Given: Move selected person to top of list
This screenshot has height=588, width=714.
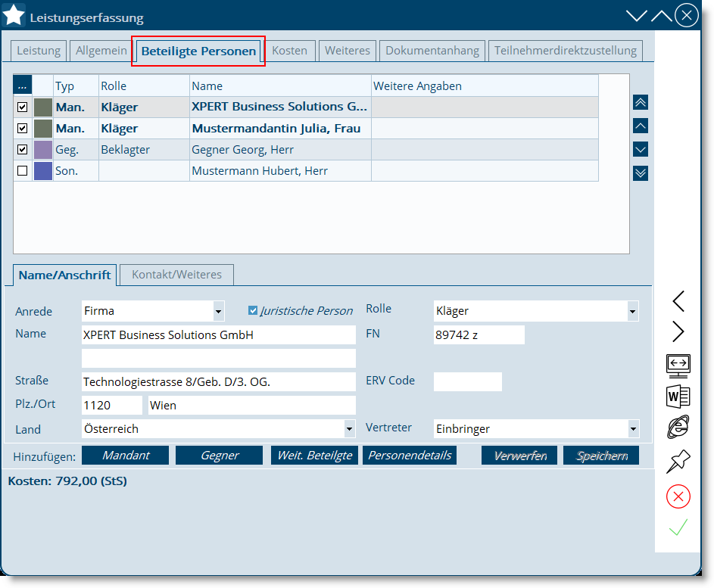Looking at the screenshot, I should point(641,102).
